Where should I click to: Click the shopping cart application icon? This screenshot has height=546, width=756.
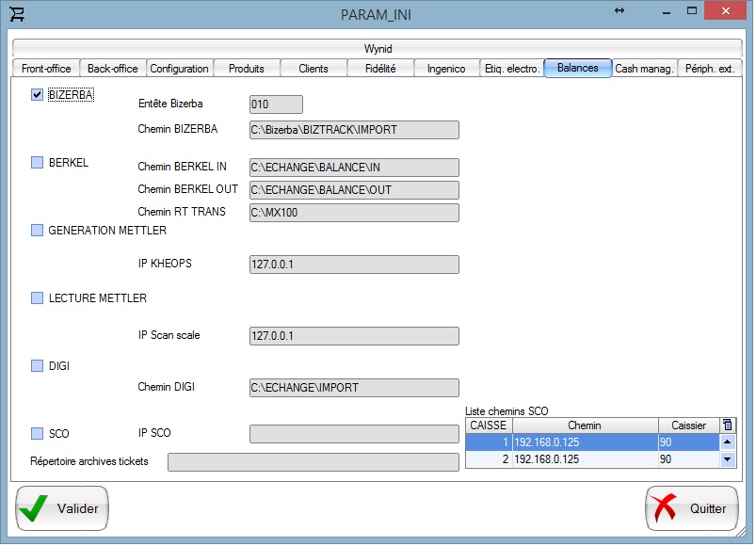[x=17, y=13]
